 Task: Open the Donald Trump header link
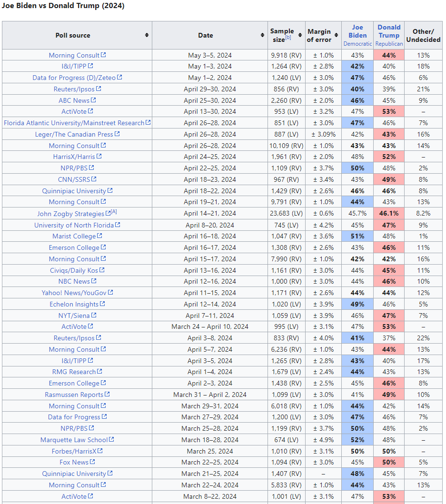[x=389, y=31]
